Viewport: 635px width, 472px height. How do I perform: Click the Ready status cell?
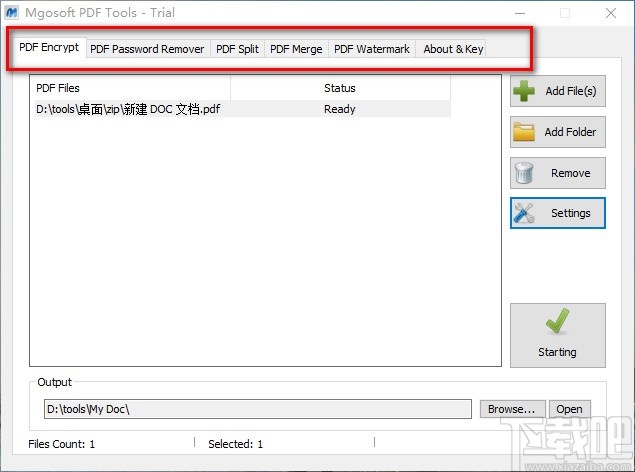(340, 109)
